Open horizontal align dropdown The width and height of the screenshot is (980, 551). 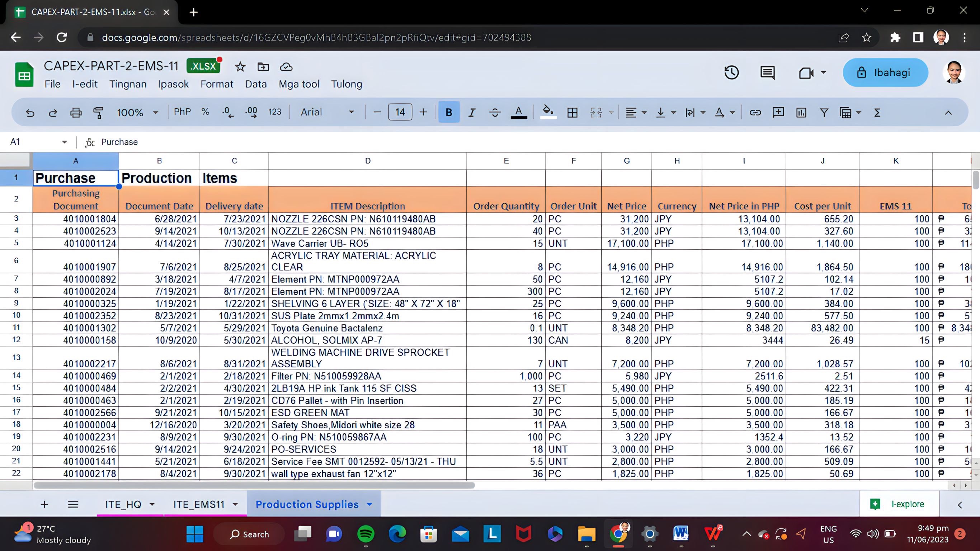(636, 112)
